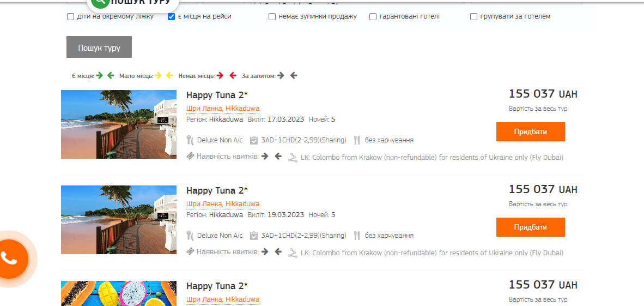644x306 pixels.
Task: Click beach photo of the 17.03.2023 tour
Action: tap(119, 124)
